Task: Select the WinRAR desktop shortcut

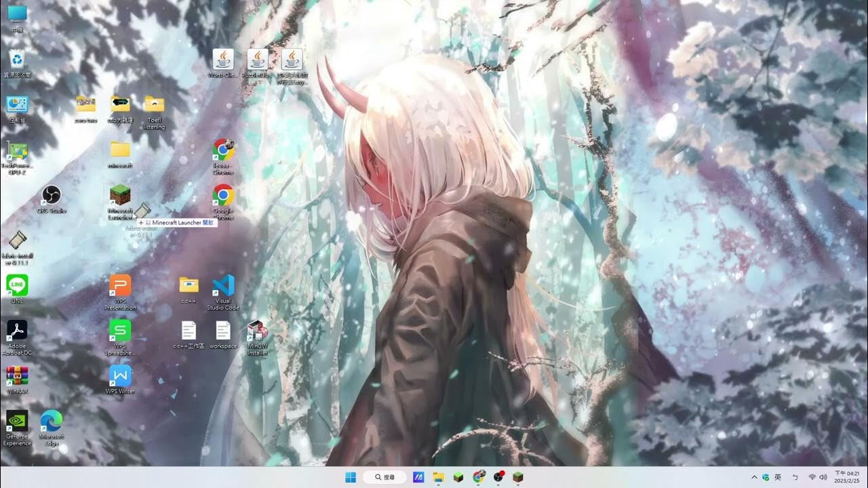Action: click(17, 380)
